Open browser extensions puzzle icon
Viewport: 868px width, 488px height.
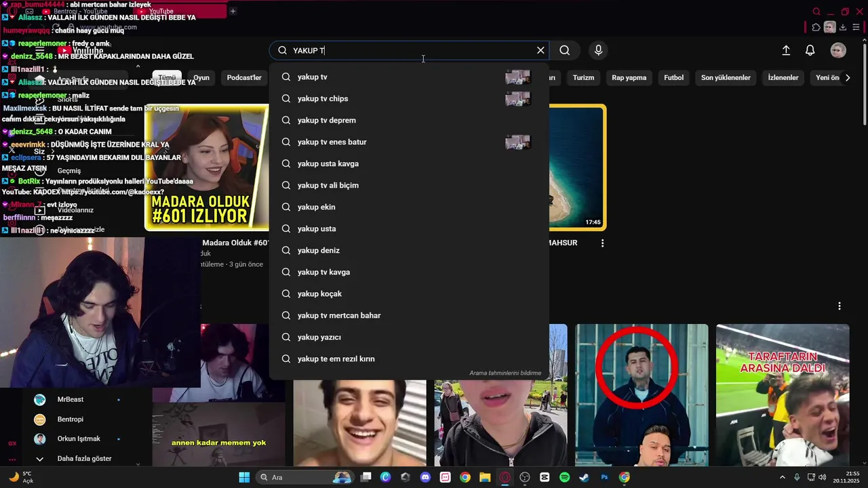(x=816, y=27)
